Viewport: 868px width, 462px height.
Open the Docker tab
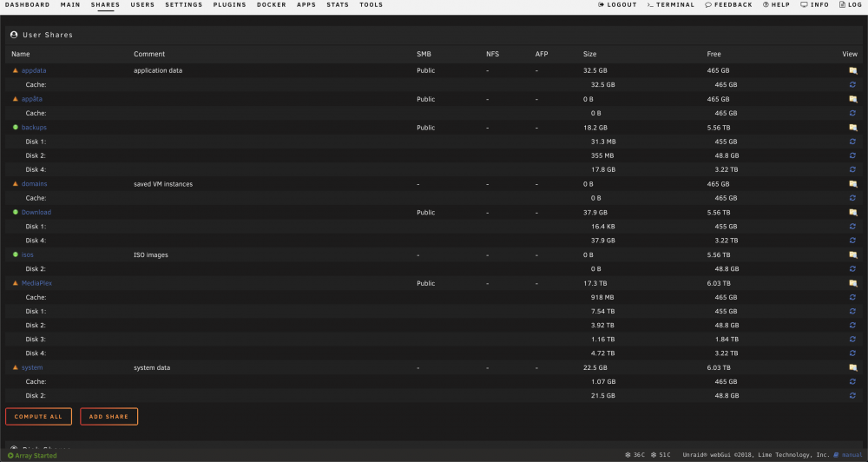[271, 4]
